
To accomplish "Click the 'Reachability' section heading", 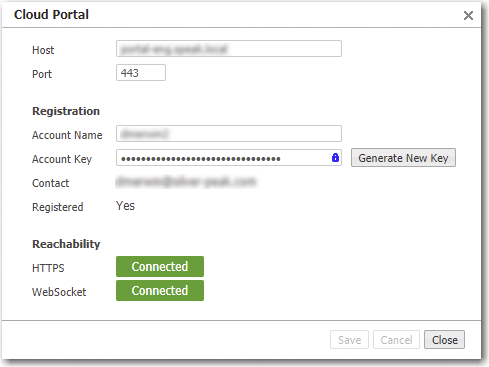I will coord(66,244).
